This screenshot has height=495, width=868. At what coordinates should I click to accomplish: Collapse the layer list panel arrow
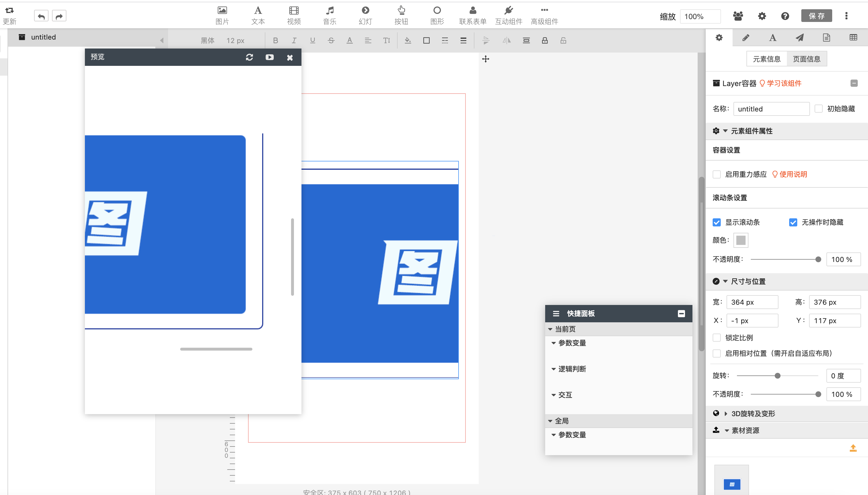tap(162, 40)
